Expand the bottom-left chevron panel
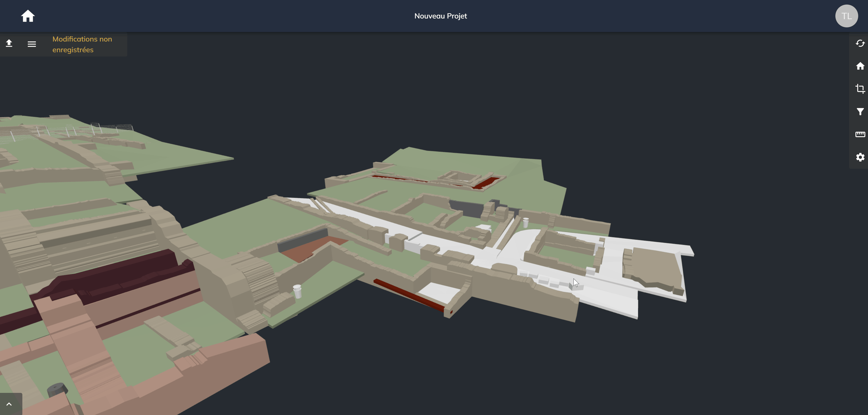 tap(9, 404)
